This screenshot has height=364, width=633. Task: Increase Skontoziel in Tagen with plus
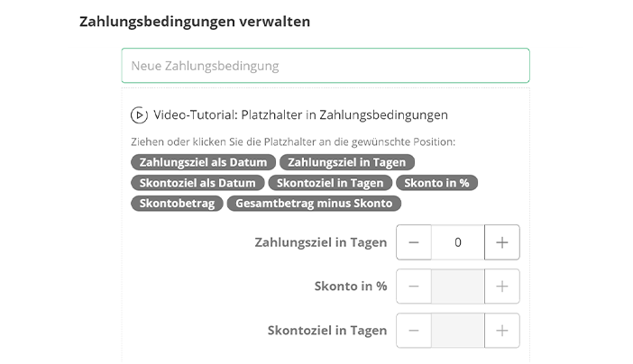[x=501, y=331]
